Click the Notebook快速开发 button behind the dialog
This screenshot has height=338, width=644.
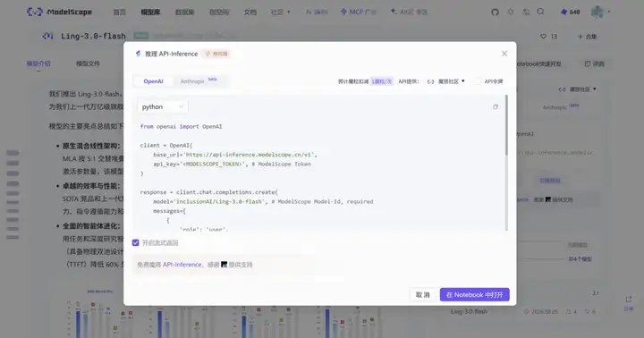click(x=538, y=63)
